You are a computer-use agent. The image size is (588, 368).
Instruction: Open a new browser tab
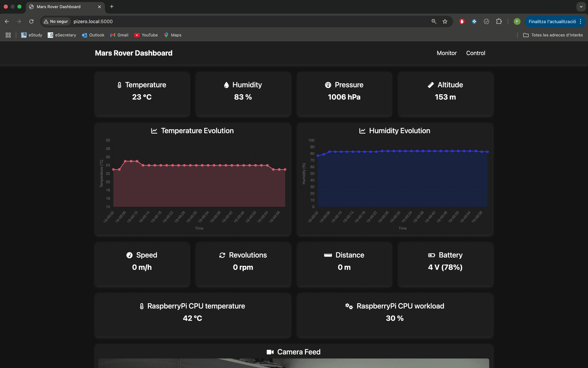(x=112, y=7)
